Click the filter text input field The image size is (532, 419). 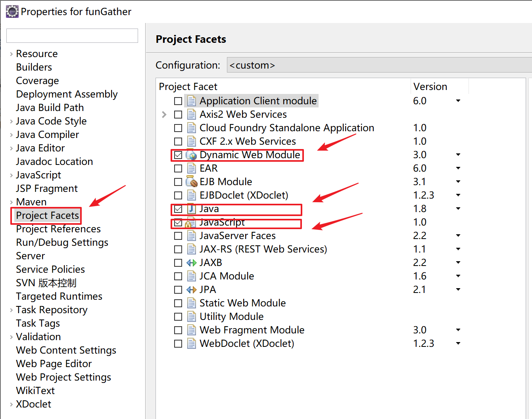[72, 36]
